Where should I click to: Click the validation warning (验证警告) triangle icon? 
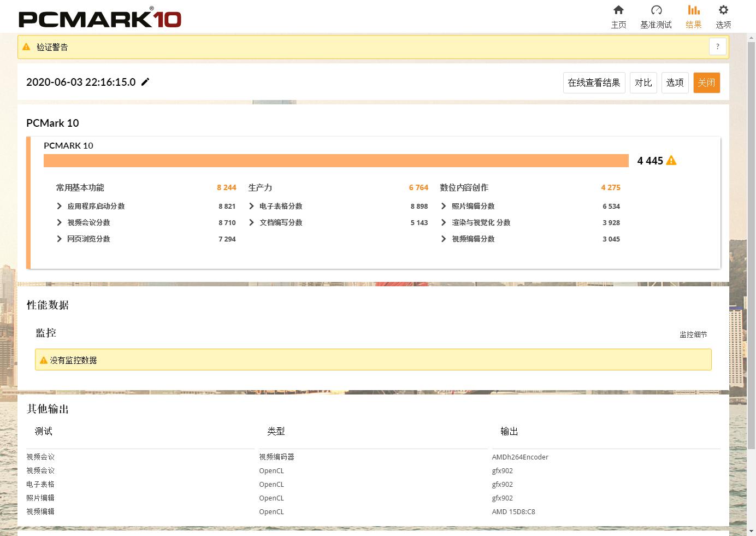[26, 47]
